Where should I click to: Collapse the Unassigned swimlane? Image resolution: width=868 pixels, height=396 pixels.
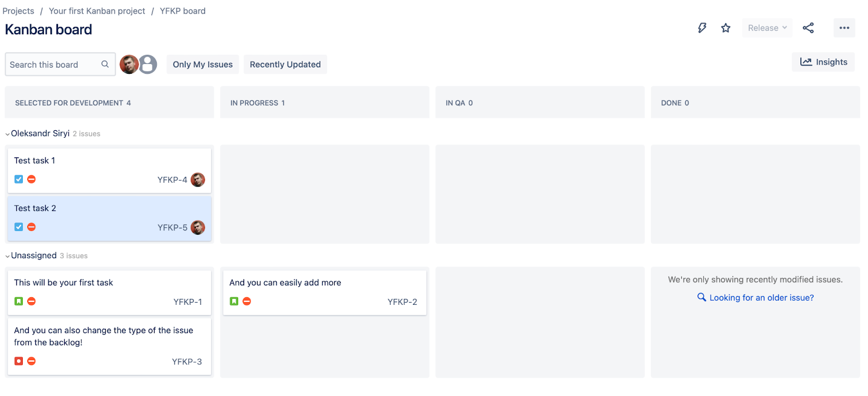[8, 256]
